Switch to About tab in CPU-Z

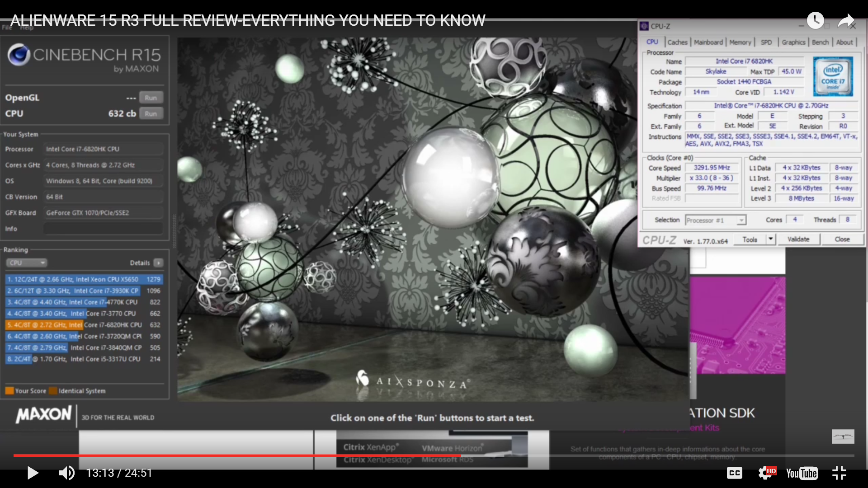tap(844, 42)
